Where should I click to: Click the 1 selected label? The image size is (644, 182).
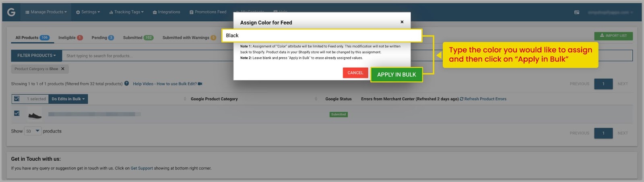tap(36, 99)
